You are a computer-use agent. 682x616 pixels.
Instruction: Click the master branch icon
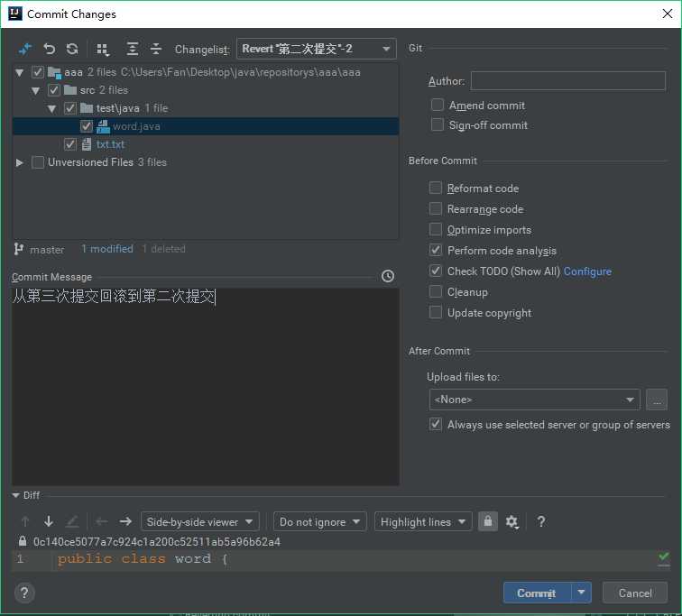(18, 249)
